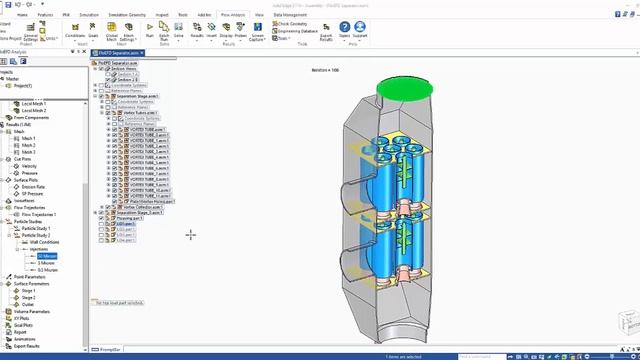The image size is (640, 360).
Task: Click Check Geometry tool
Action: click(289, 24)
